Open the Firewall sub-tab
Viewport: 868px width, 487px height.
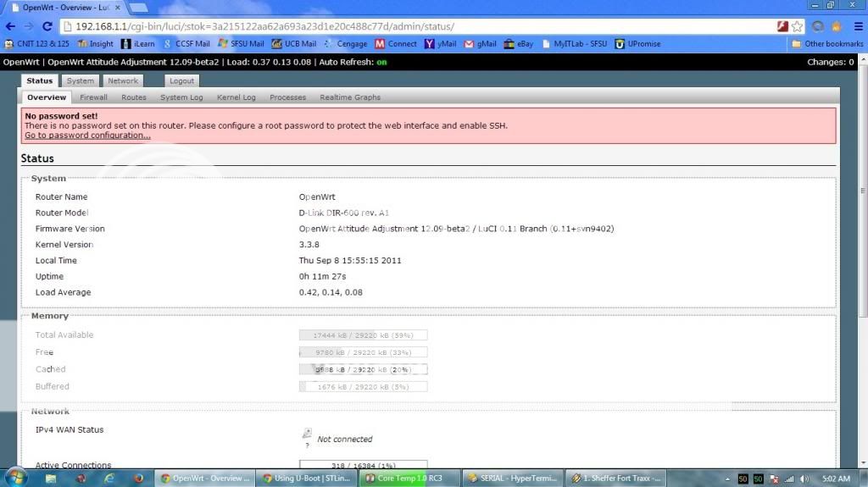(x=93, y=97)
